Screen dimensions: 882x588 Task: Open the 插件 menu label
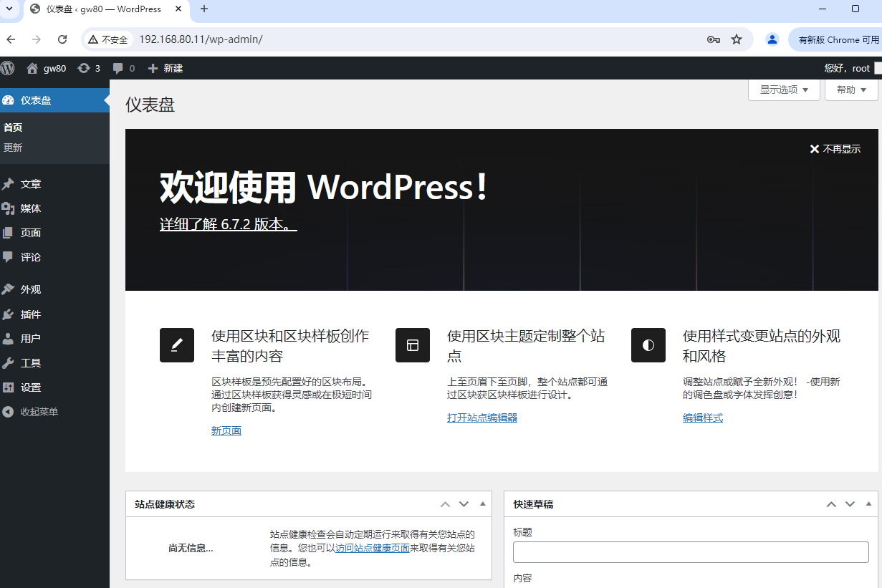[31, 314]
